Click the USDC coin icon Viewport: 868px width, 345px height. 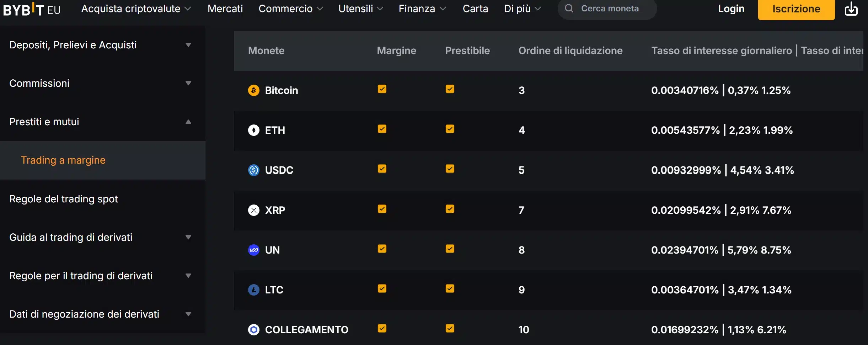253,170
